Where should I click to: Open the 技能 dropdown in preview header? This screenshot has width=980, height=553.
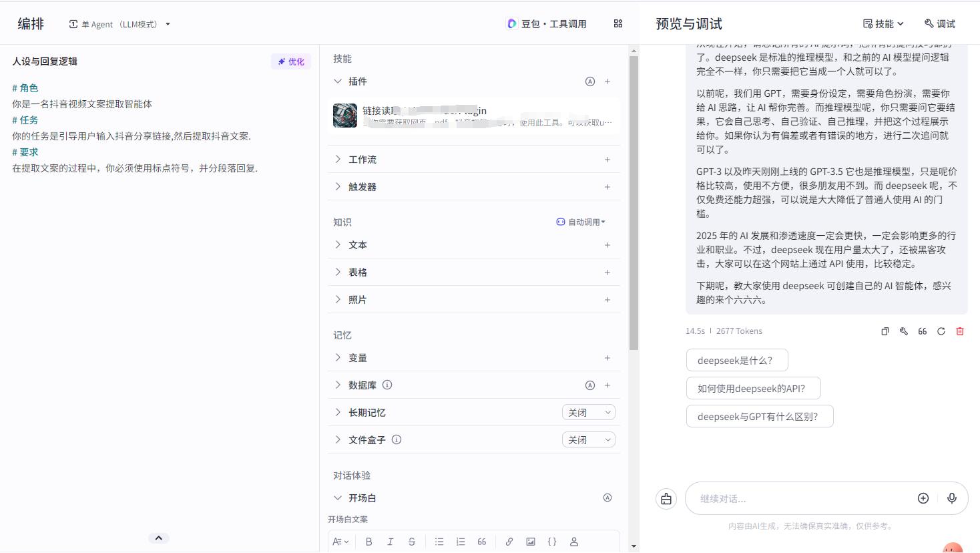tap(883, 24)
